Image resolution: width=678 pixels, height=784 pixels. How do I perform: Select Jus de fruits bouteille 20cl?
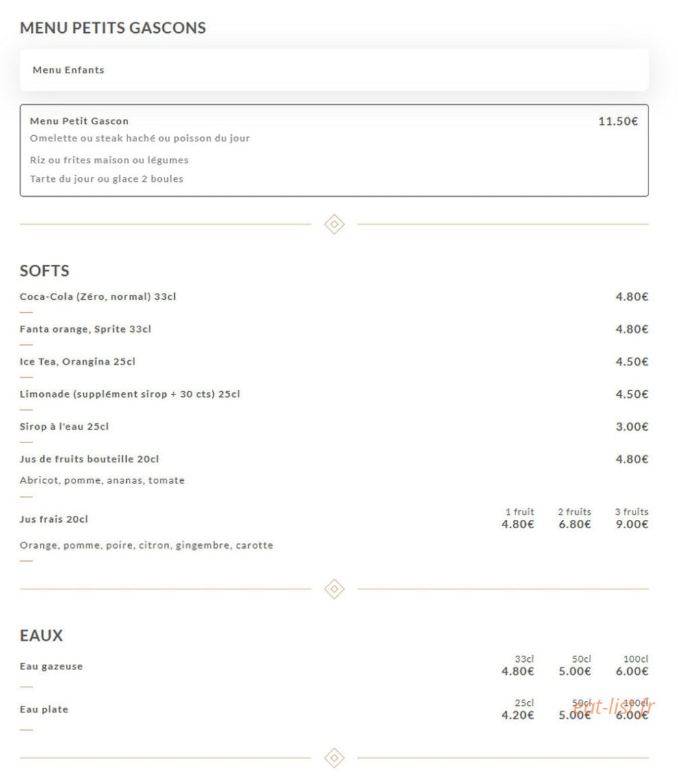(x=89, y=459)
